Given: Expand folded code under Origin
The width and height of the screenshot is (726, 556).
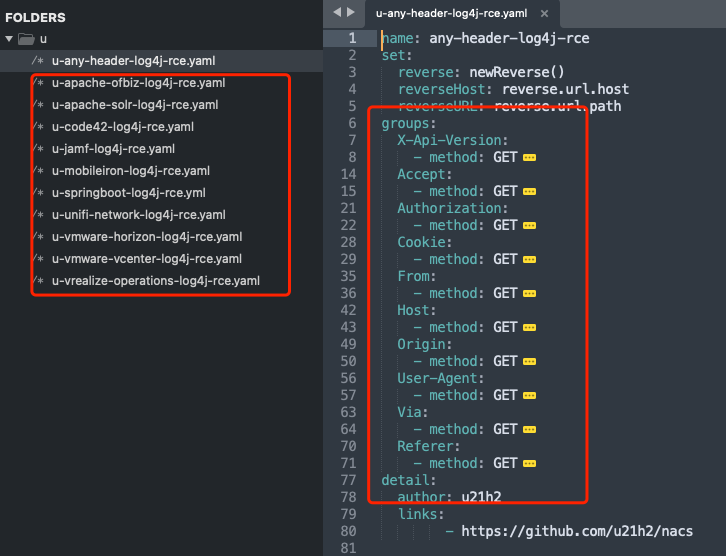Looking at the screenshot, I should click(529, 362).
